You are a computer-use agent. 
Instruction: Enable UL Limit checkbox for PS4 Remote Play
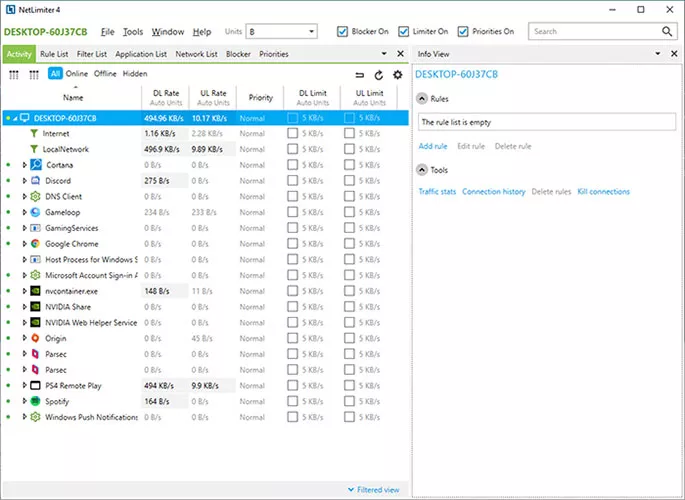click(349, 386)
